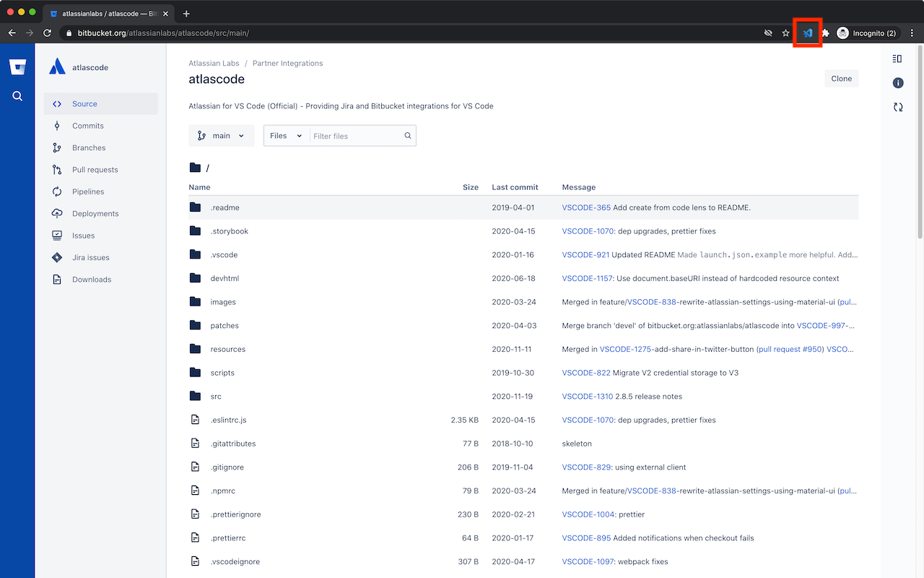Click the atlascode repository avatar
Image resolution: width=924 pixels, height=578 pixels.
[x=57, y=67]
